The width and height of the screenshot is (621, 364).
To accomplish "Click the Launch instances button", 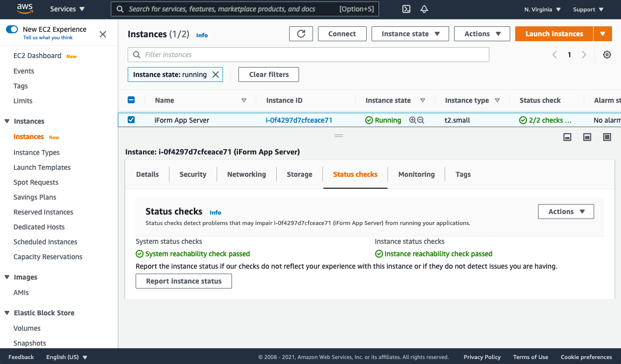I will pos(554,34).
